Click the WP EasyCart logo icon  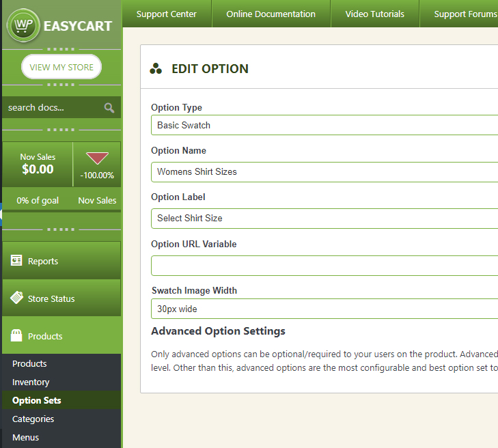coord(23,27)
